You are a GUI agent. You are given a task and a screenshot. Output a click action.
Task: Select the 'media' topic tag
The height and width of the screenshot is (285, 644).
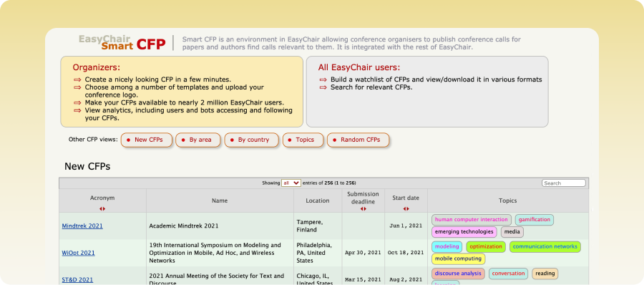coord(512,232)
